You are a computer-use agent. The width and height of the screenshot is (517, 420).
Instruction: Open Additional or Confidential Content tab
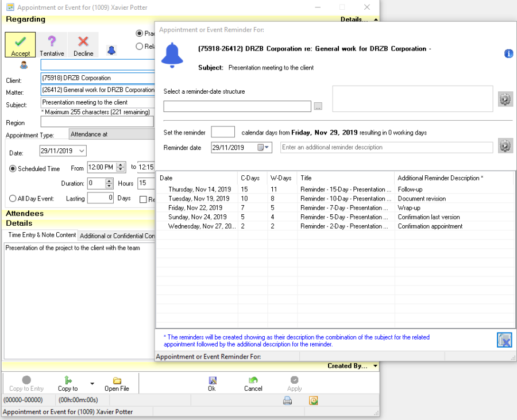point(117,236)
